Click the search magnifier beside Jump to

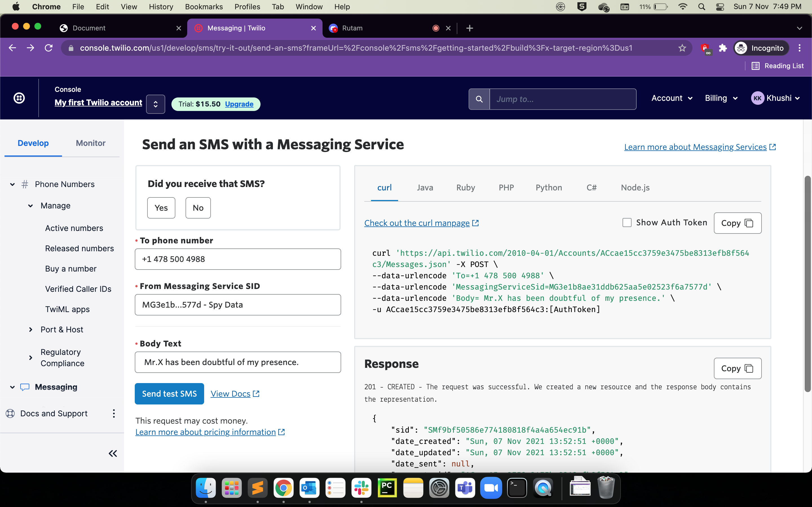pyautogui.click(x=479, y=99)
